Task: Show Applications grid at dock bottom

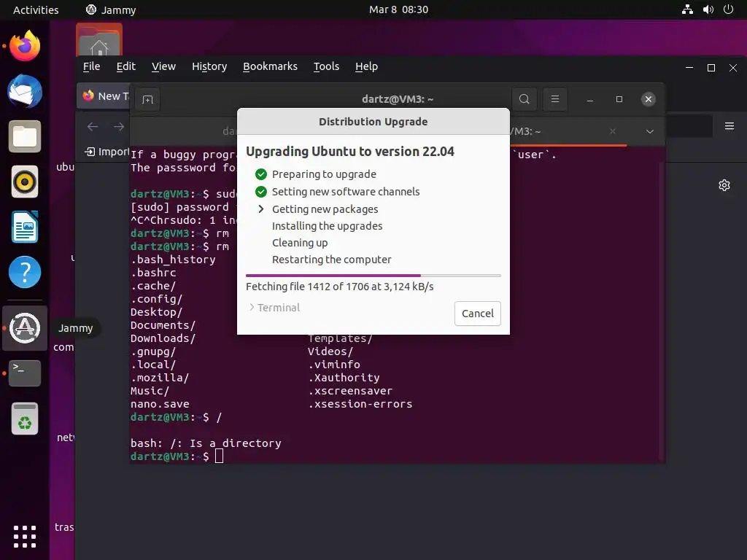Action: (x=25, y=537)
